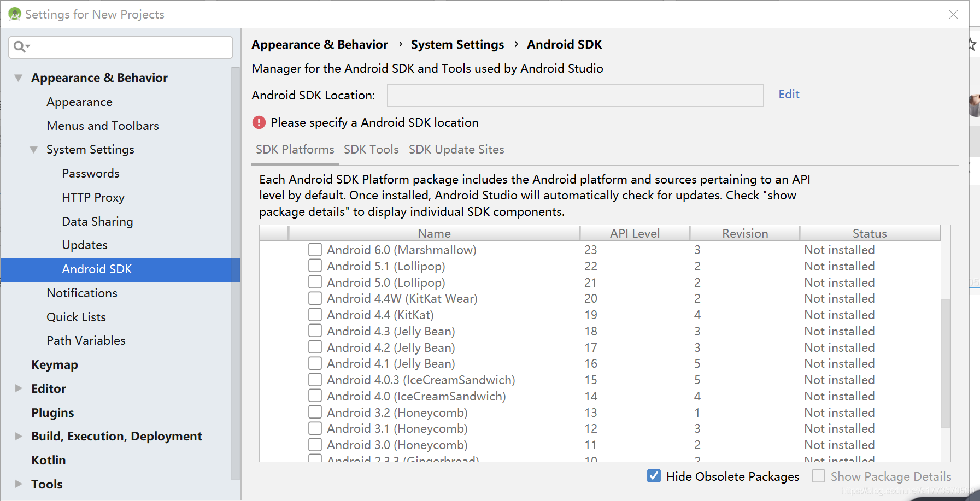
Task: Check the Android 4.3 (Jelly Bean) checkbox
Action: pos(315,331)
